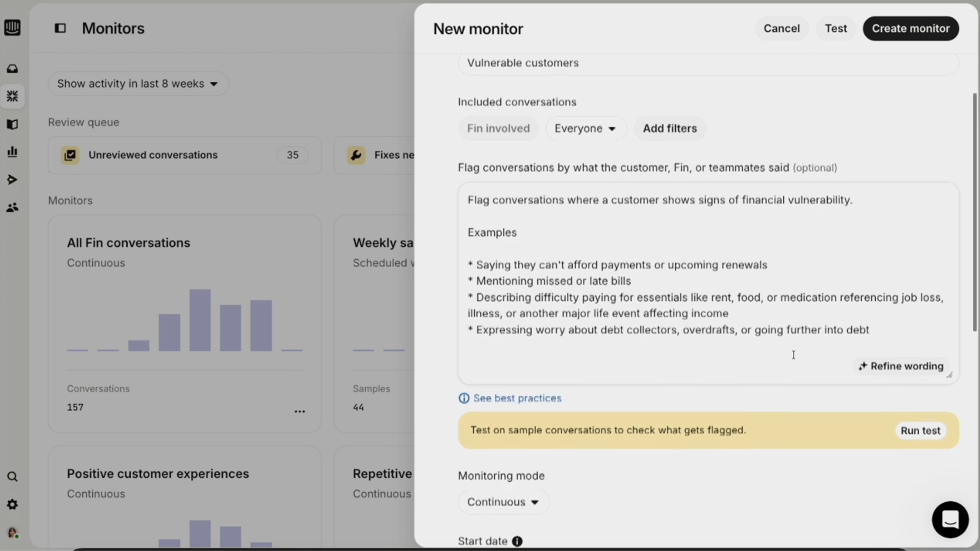Viewport: 980px width, 551px height.
Task: Open the See best practices link
Action: click(x=517, y=398)
